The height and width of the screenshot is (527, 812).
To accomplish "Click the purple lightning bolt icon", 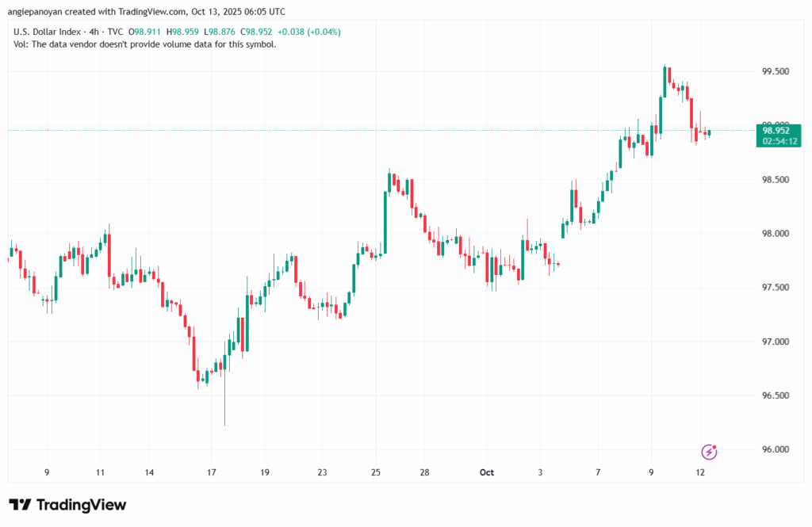I will coord(710,452).
